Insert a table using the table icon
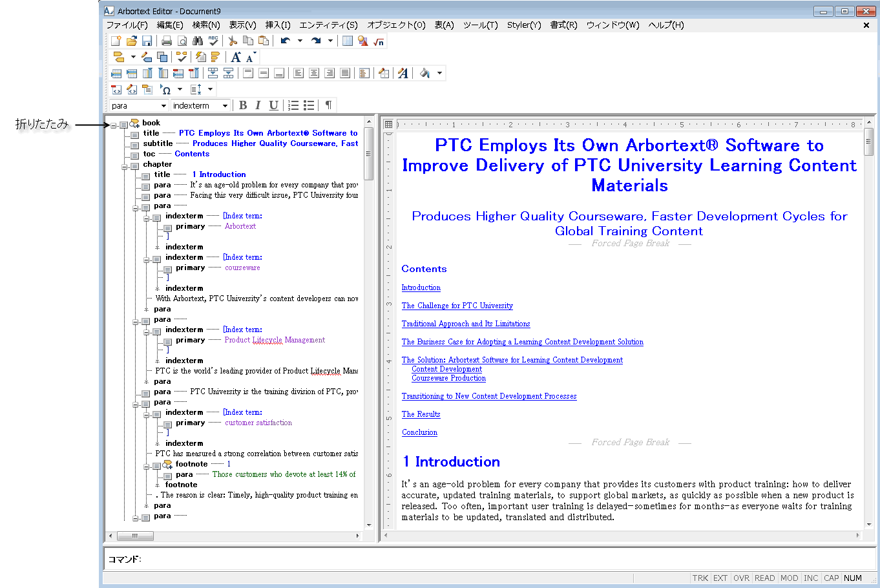Viewport: 880px width, 588px height. coord(348,41)
